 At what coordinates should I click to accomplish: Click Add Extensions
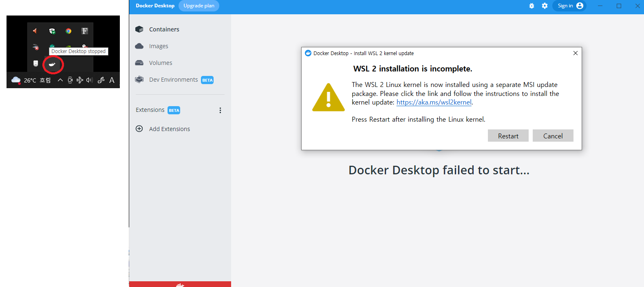coord(170,129)
